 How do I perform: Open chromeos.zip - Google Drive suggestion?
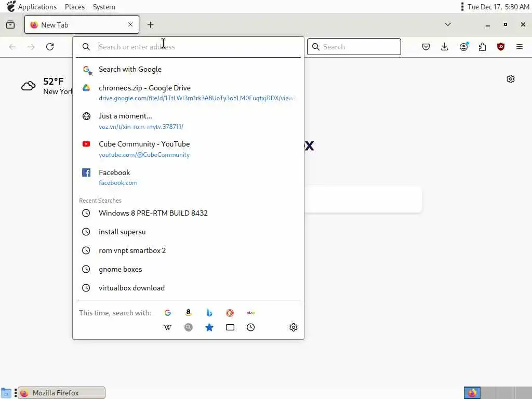pyautogui.click(x=188, y=92)
